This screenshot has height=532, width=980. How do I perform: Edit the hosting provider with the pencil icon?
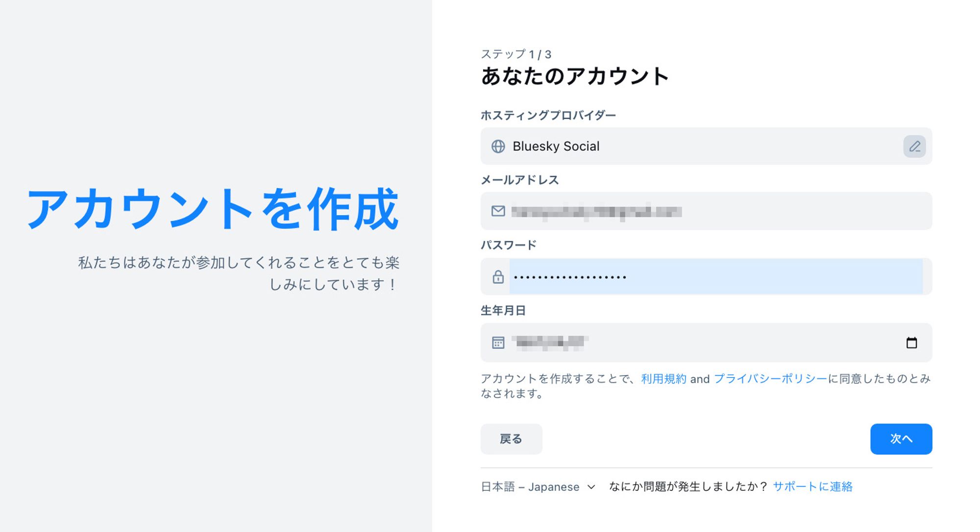pos(914,146)
